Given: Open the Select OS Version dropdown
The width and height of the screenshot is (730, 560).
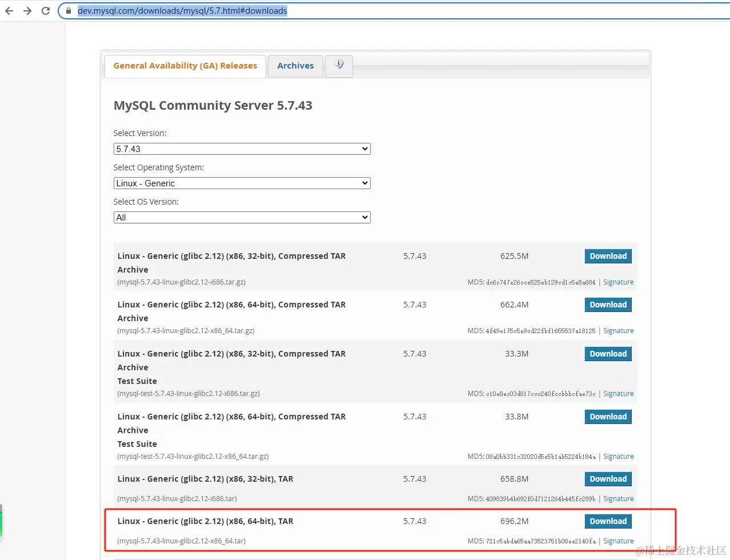Looking at the screenshot, I should tap(242, 217).
